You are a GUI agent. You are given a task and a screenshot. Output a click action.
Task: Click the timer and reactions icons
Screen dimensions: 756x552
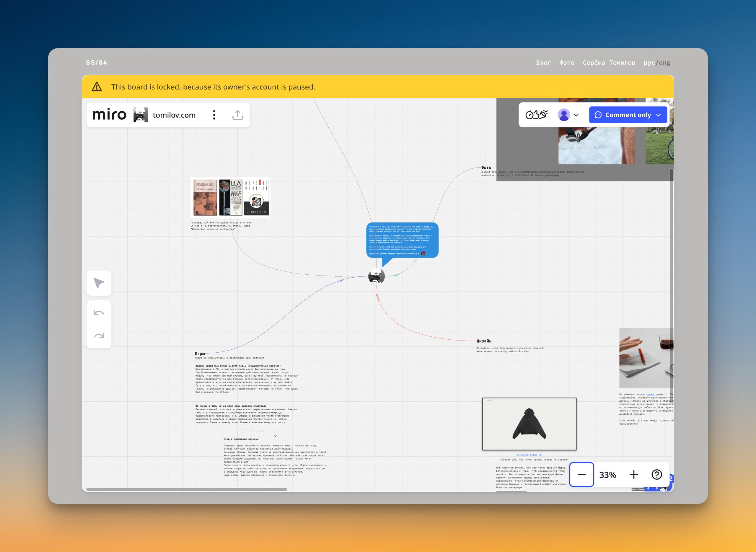(537, 115)
